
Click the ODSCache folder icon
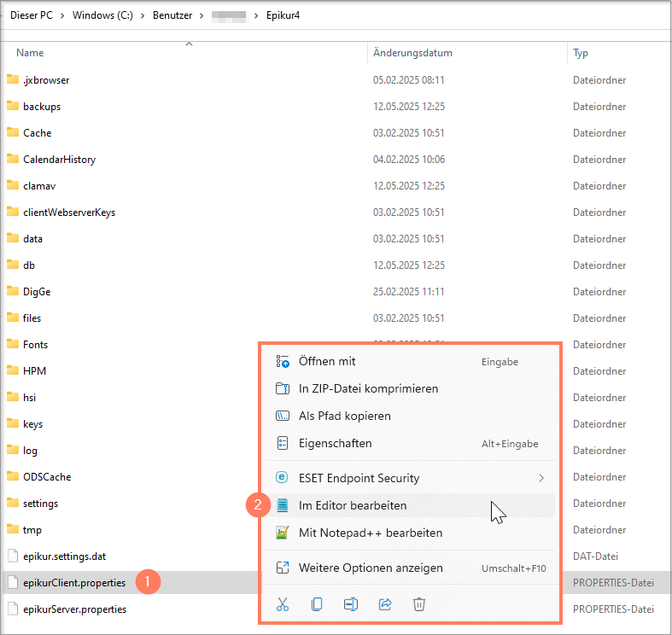(x=13, y=476)
